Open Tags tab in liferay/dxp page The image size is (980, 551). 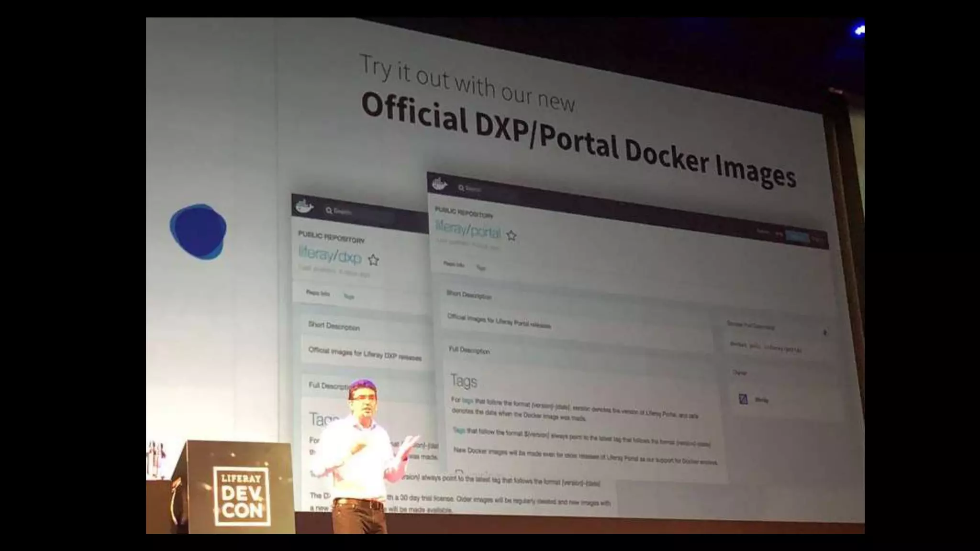[349, 297]
